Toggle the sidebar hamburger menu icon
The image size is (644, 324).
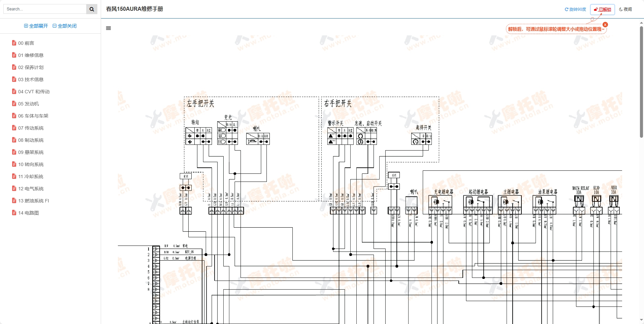pyautogui.click(x=108, y=28)
